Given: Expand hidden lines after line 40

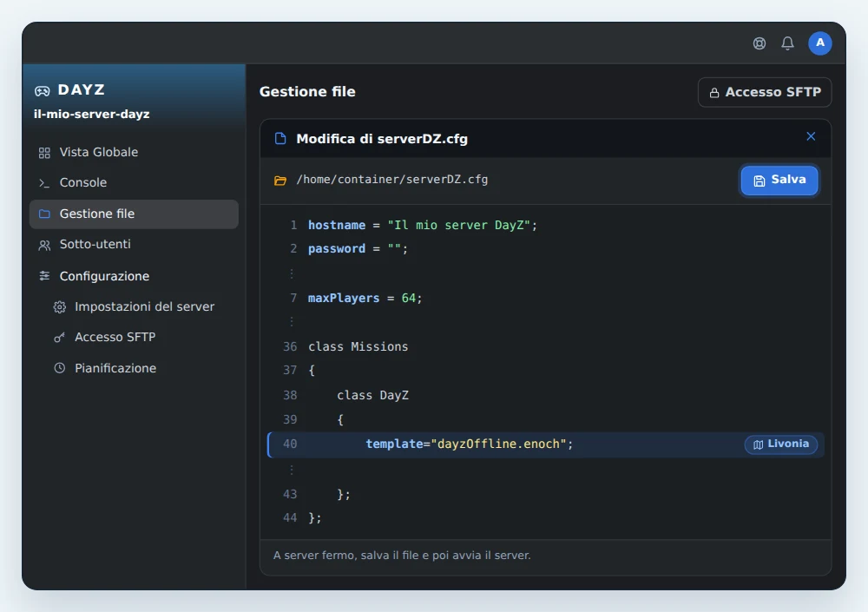Looking at the screenshot, I should 292,471.
